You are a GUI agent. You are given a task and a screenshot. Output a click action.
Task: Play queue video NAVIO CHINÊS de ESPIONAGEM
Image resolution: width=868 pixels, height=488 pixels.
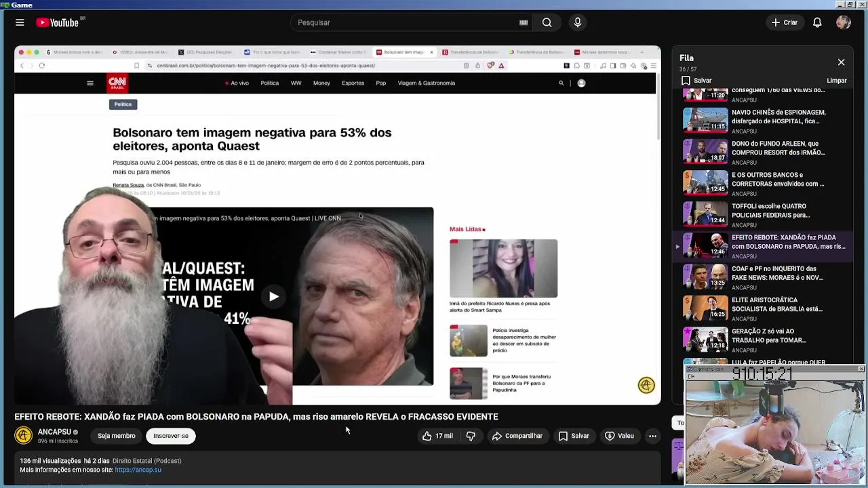[763, 121]
